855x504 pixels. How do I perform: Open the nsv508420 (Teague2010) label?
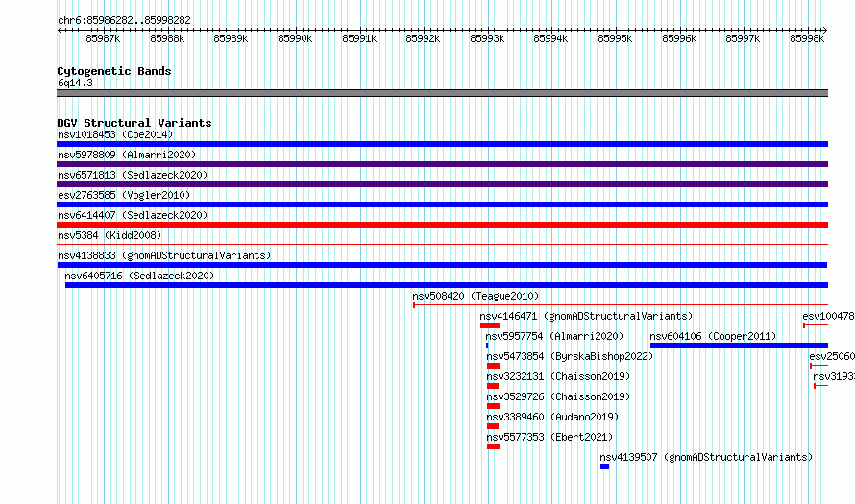(476, 296)
